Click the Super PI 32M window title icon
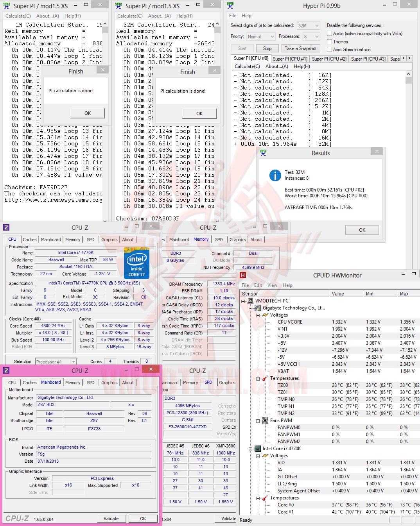The width and height of the screenshot is (420, 526). tap(118, 5)
